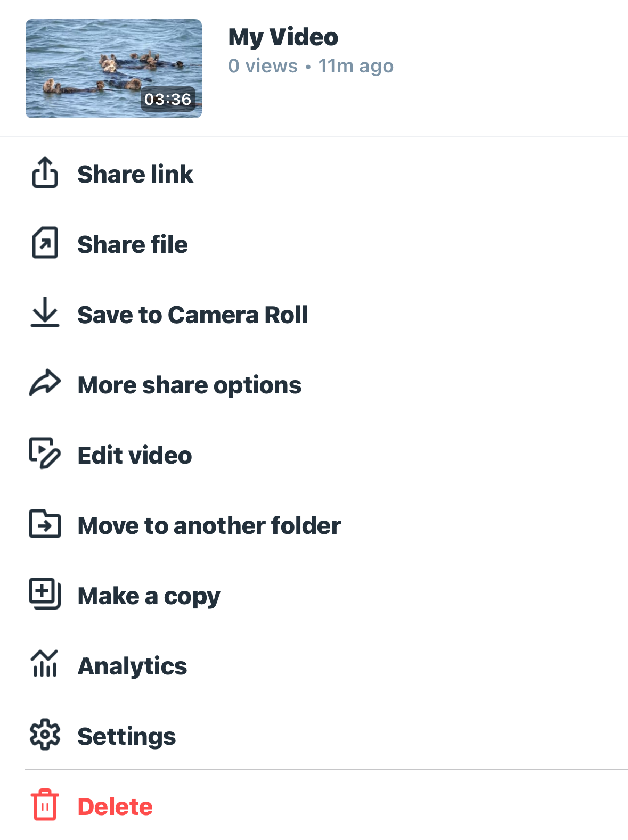Viewport: 628px width, 840px height.
Task: Tap the duplicate plus icon
Action: (x=45, y=594)
